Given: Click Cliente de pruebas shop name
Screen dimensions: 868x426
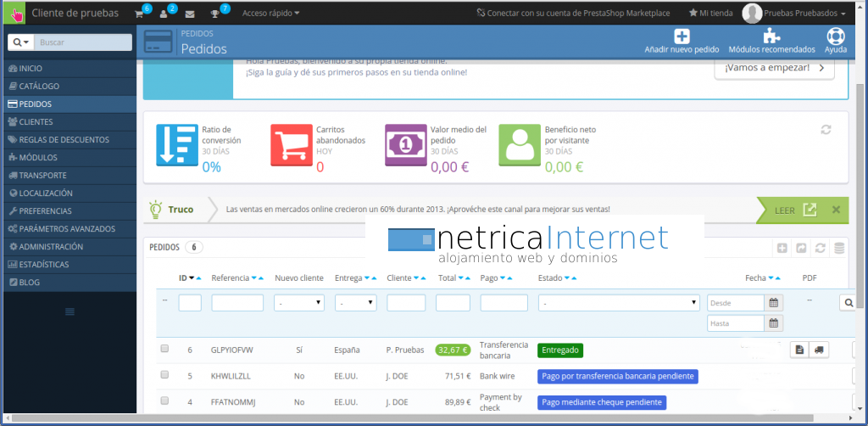Looking at the screenshot, I should pyautogui.click(x=75, y=14).
